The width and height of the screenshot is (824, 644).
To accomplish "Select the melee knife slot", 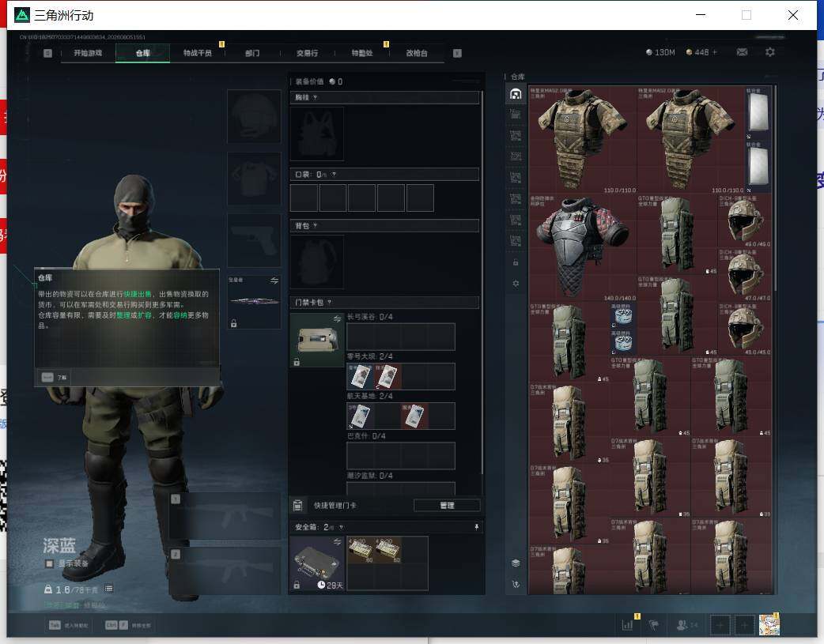I will 255,302.
